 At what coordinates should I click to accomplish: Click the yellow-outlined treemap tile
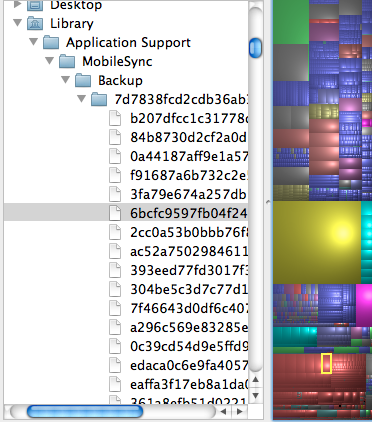pyautogui.click(x=326, y=363)
